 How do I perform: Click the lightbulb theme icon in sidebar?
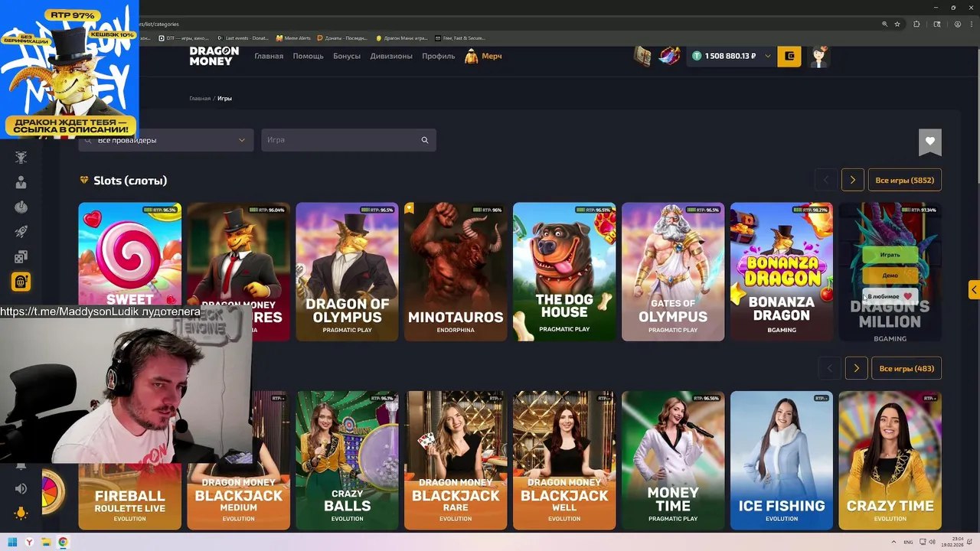pyautogui.click(x=21, y=514)
